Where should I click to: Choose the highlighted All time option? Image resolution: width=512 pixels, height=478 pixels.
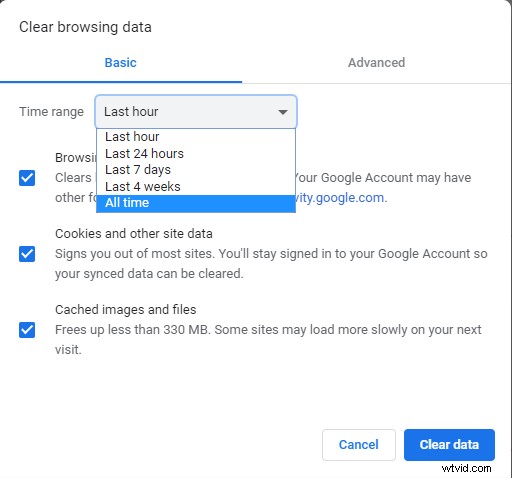click(196, 203)
